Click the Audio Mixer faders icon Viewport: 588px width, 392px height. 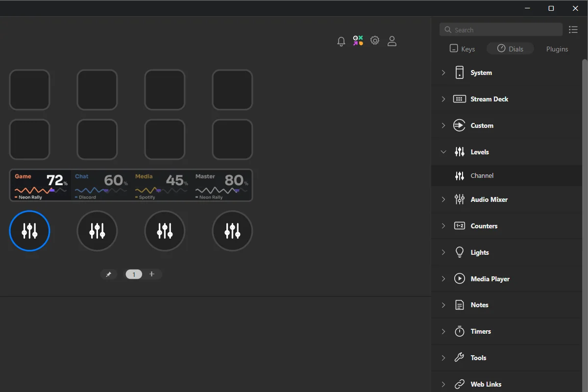pyautogui.click(x=459, y=199)
